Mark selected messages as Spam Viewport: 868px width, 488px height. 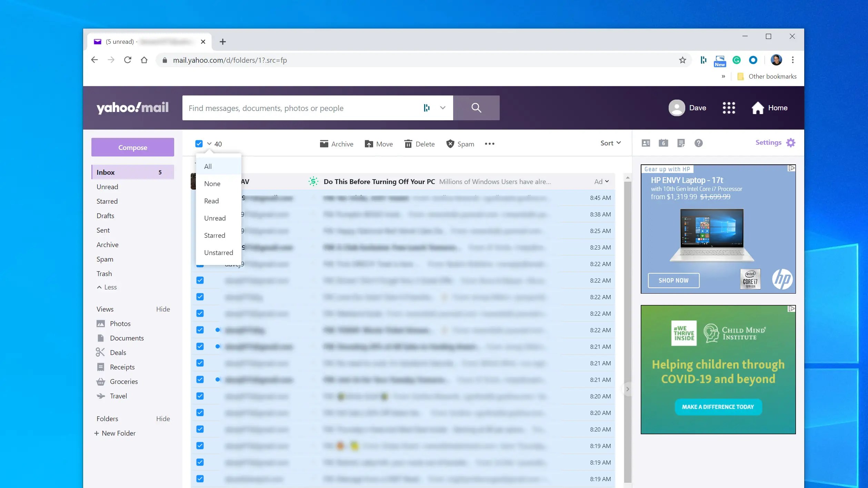460,144
